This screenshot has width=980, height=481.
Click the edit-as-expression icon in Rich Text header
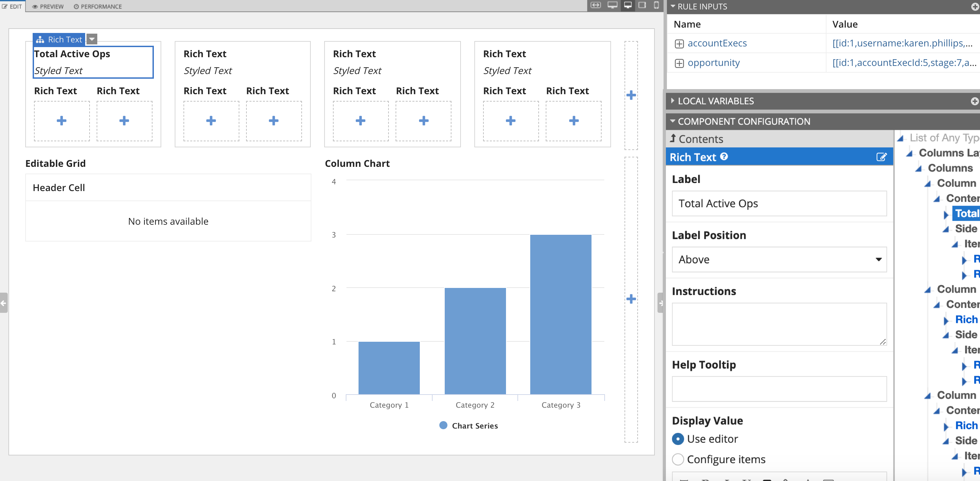pyautogui.click(x=881, y=157)
